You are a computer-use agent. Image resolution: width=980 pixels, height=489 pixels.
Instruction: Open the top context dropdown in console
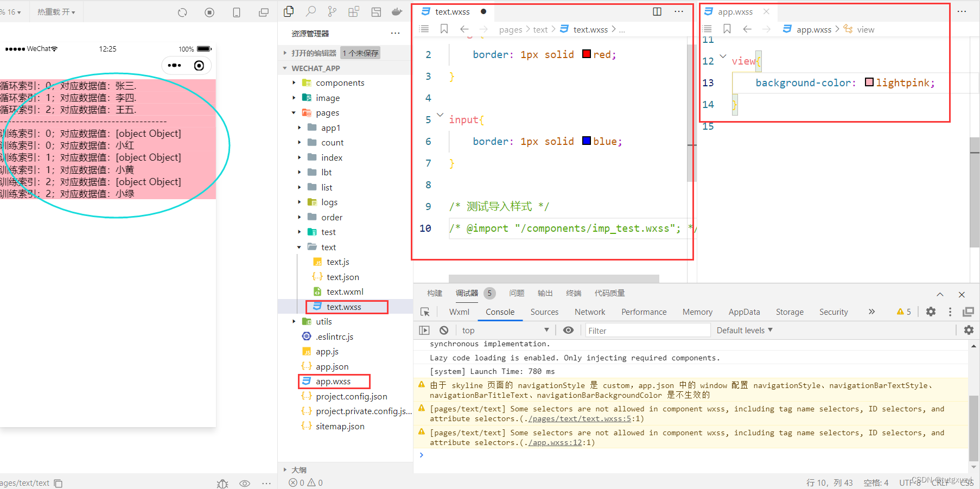coord(505,330)
